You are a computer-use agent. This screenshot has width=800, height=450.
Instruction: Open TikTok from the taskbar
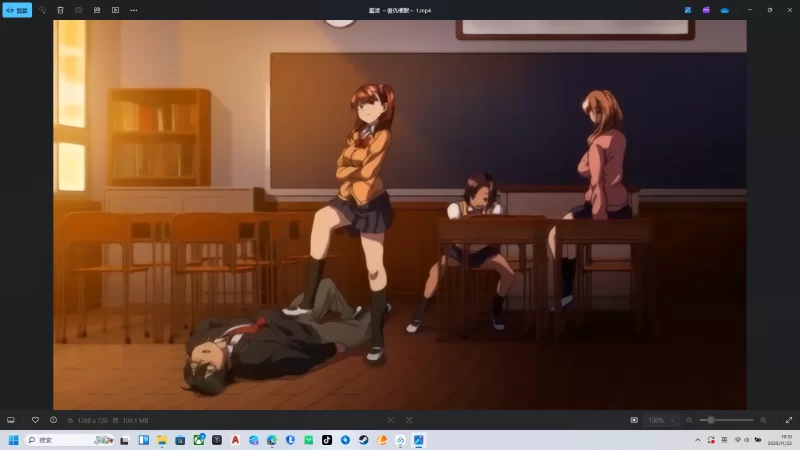(x=327, y=440)
